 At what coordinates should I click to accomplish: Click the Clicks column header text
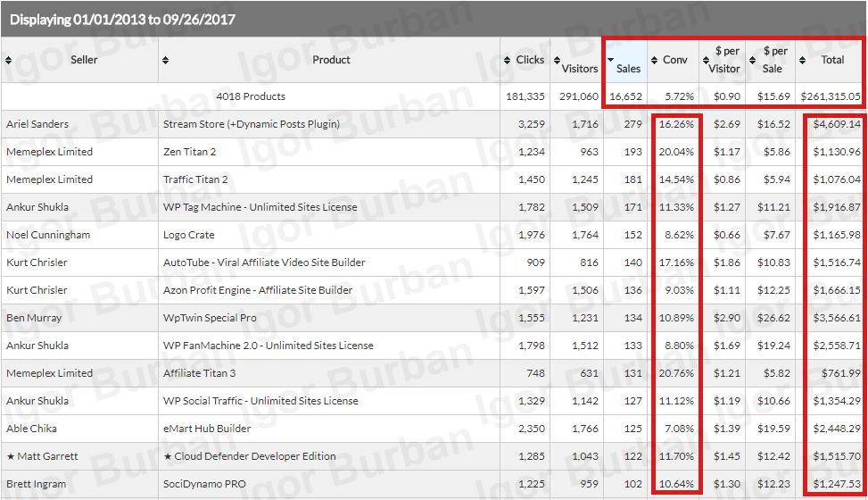tap(530, 60)
